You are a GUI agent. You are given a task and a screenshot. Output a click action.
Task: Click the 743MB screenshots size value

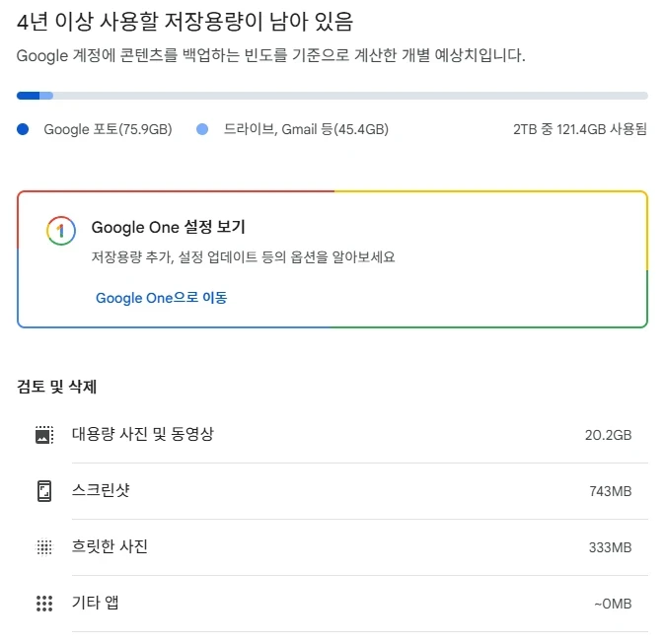click(608, 491)
